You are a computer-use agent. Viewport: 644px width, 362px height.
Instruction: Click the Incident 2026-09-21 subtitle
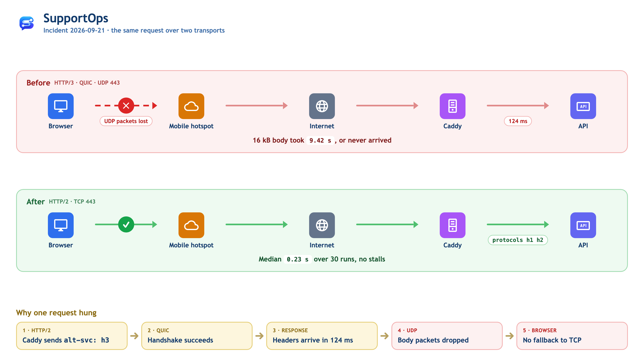(x=134, y=31)
